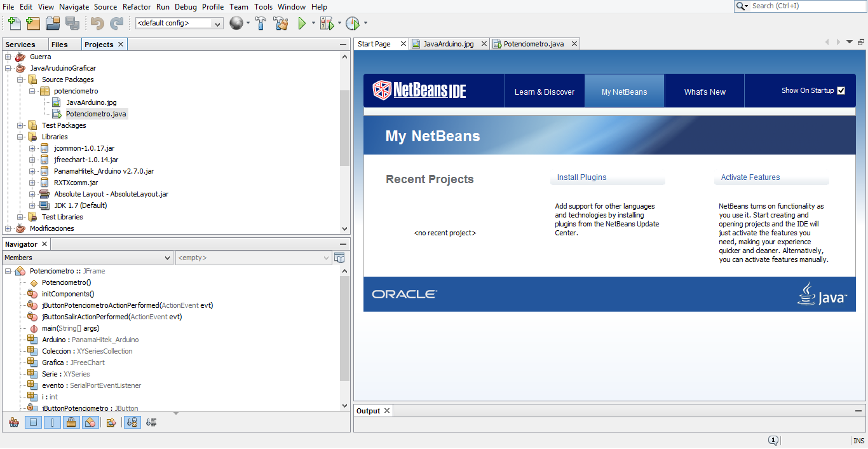This screenshot has height=449, width=868.
Task: Click the Debug Project toolbar icon
Action: (327, 24)
